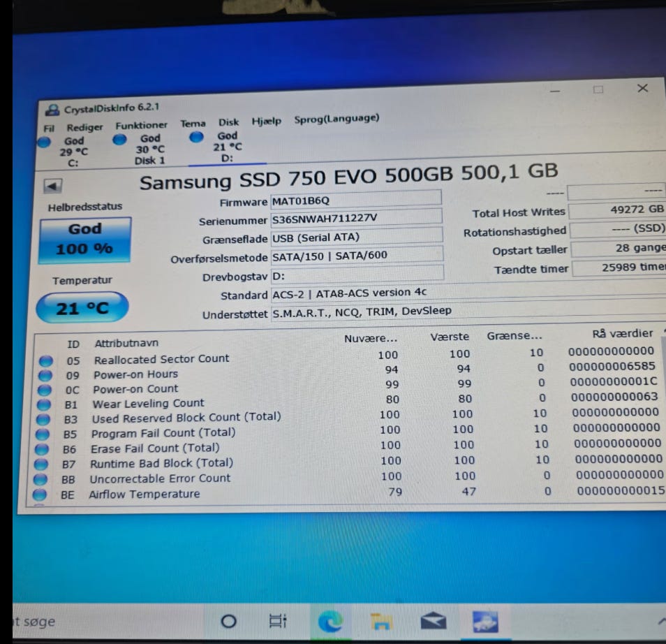Select the Wear Leveling Count row name

(x=148, y=404)
